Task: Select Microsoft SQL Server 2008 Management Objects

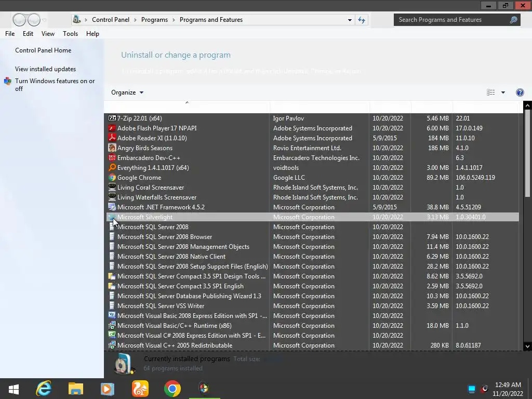Action: 312,246
